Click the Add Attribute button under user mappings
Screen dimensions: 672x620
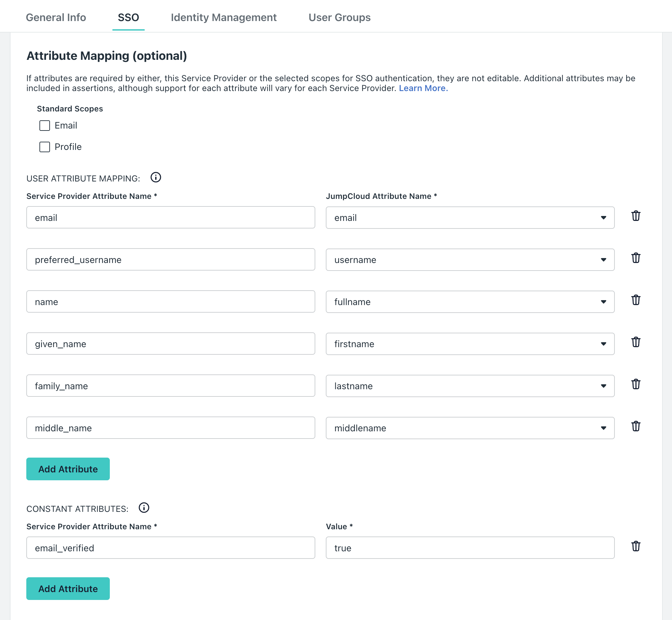pos(68,469)
